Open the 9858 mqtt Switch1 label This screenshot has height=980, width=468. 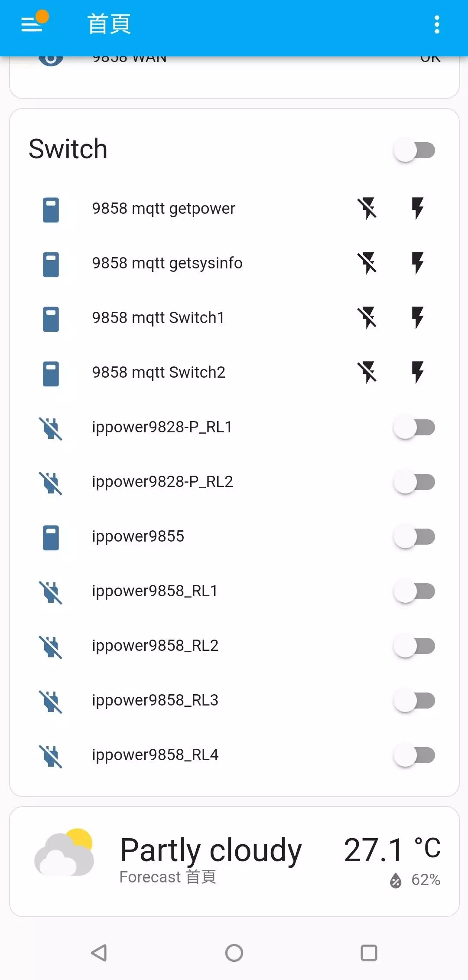158,318
